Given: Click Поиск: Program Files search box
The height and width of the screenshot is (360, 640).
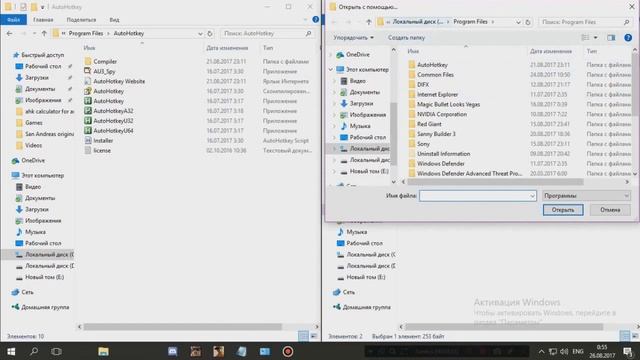Looking at the screenshot, I should 585,22.
